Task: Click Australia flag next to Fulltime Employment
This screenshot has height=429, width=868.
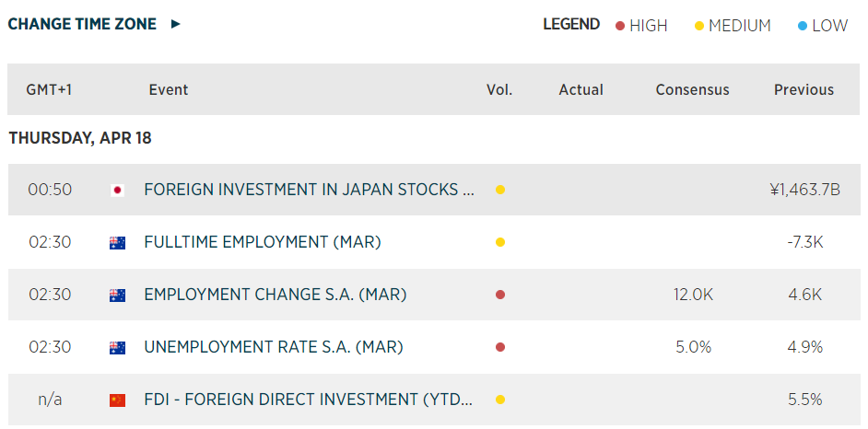Action: 117,243
